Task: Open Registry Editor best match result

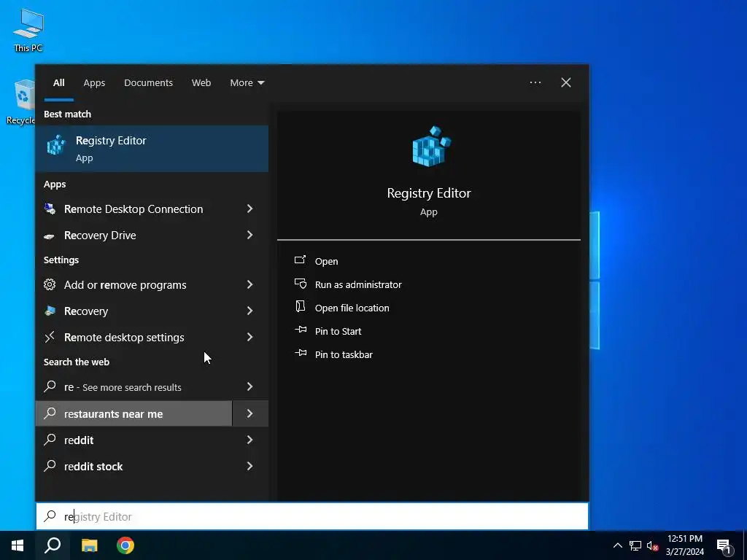Action: (x=152, y=149)
